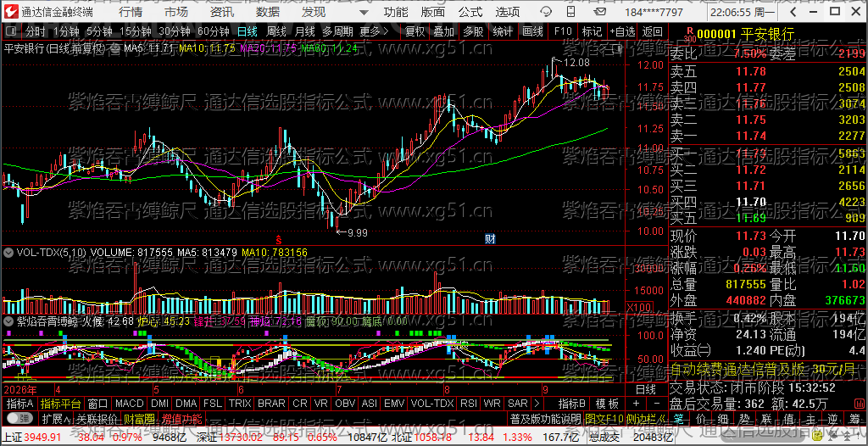Select the 60分钟 period
The image size is (868, 446).
213,31
